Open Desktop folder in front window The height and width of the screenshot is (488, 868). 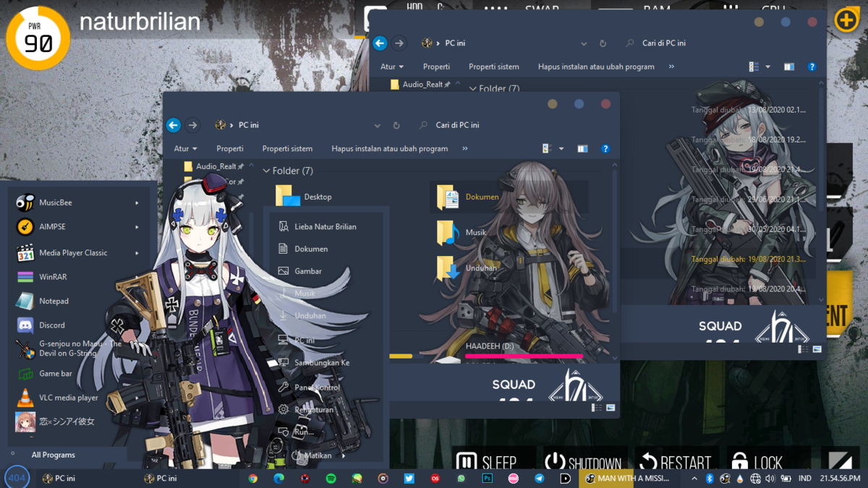[304, 197]
